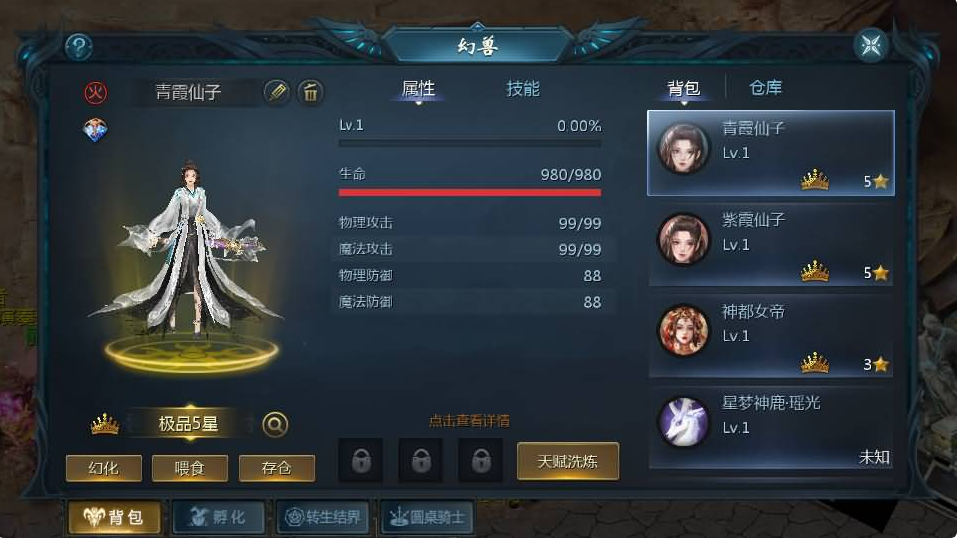Click the 天赋洗炼 button
This screenshot has height=540, width=957.
(568, 461)
